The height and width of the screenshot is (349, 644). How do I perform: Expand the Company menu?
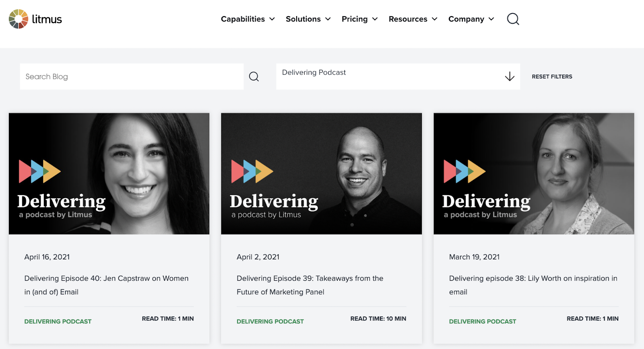[x=471, y=19]
